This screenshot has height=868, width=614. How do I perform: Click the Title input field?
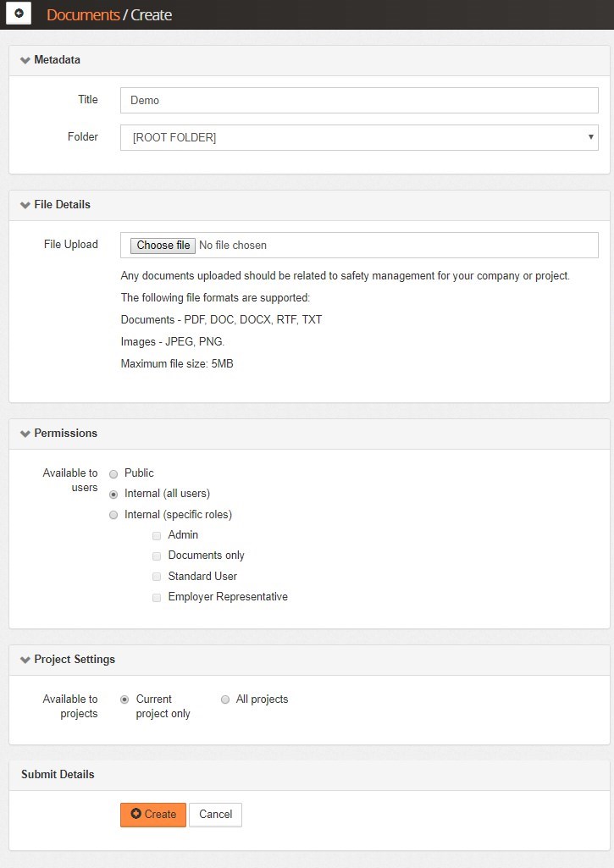coord(359,100)
